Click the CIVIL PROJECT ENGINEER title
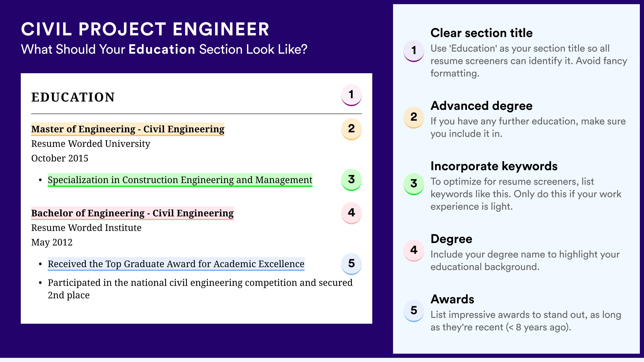This screenshot has width=644, height=362. point(145,29)
